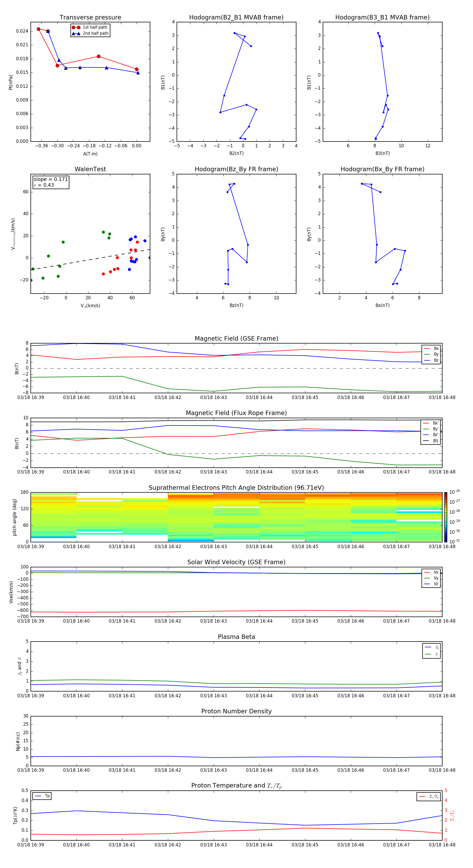Viewport: 473px width, 868px height.
Task: Select the slope and r annotation box
Action: click(50, 182)
